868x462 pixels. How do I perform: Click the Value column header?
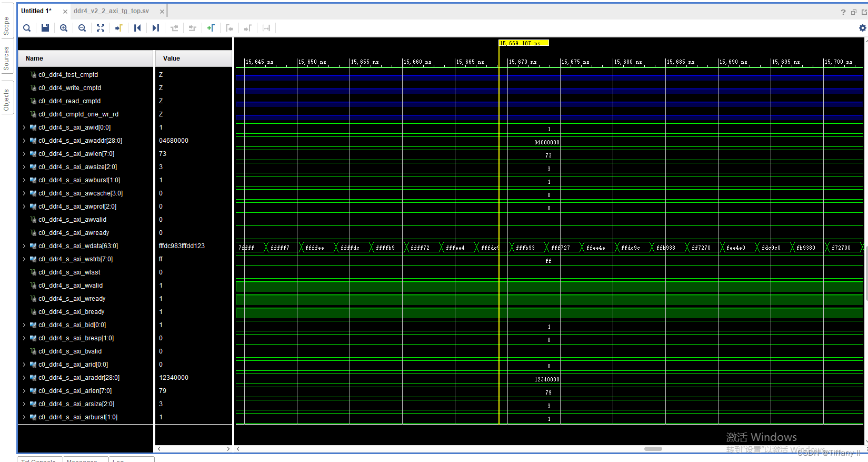(194, 58)
